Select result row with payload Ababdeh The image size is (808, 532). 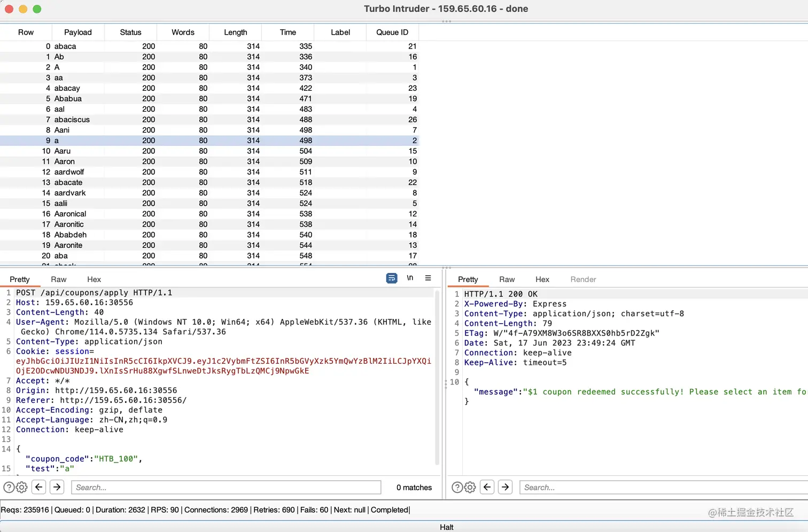(x=209, y=234)
